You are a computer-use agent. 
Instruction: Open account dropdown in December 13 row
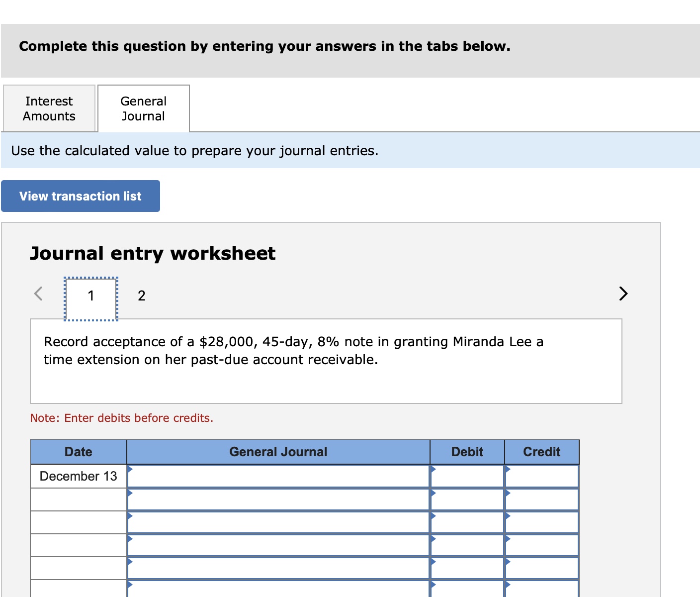278,476
